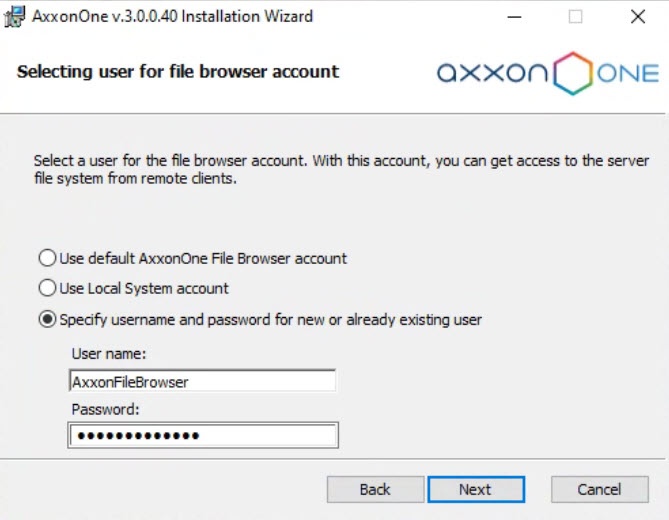Go to the previous step with Back
669x520 pixels.
pyautogui.click(x=375, y=489)
